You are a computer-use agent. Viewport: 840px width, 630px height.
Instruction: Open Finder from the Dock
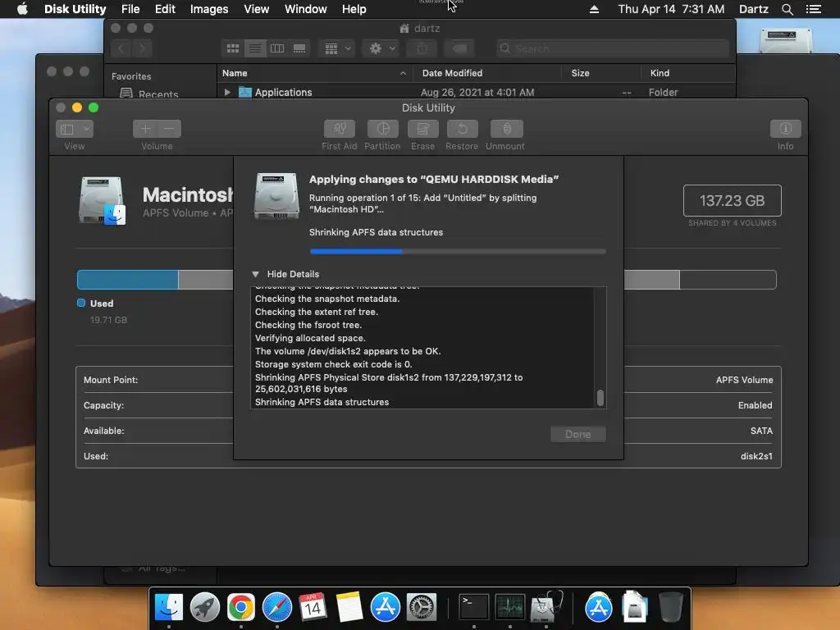[168, 607]
